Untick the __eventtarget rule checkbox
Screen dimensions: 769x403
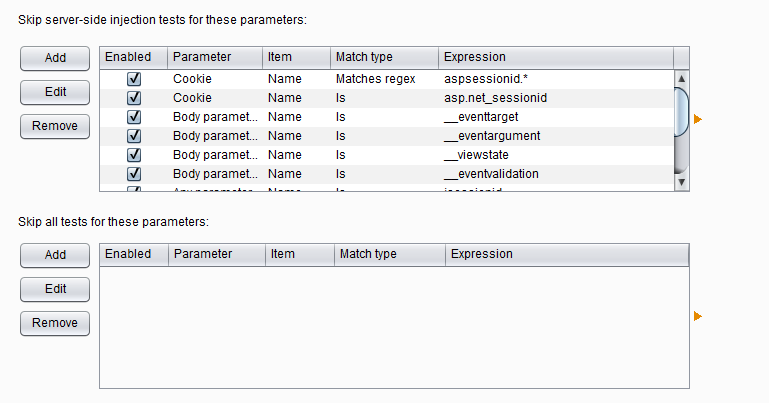(x=134, y=117)
